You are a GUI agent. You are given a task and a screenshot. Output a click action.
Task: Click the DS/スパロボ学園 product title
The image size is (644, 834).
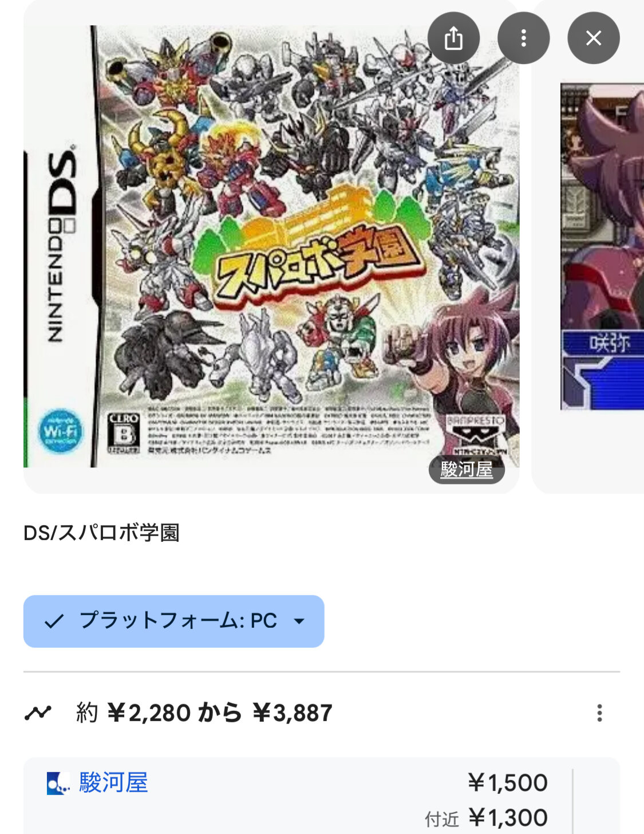[x=102, y=533]
